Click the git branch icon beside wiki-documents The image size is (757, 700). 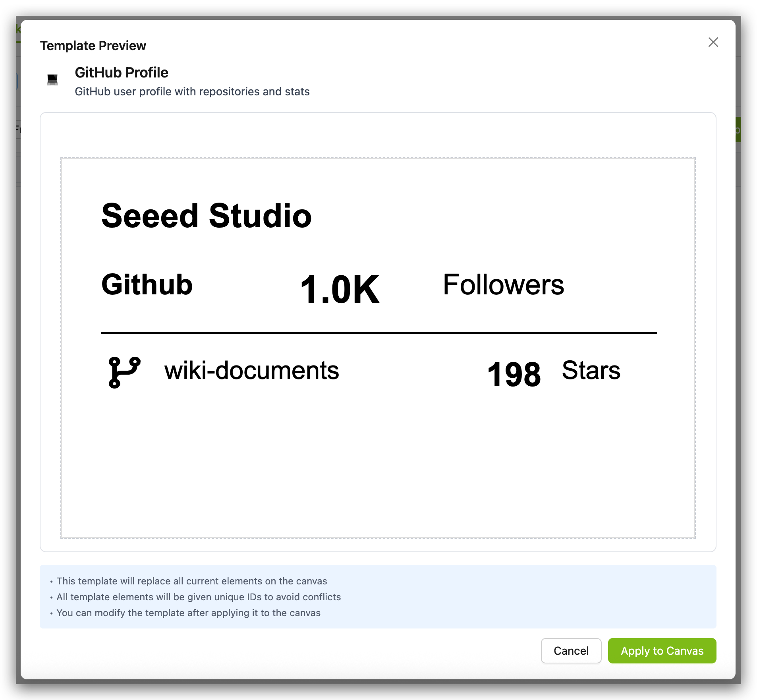pyautogui.click(x=124, y=372)
